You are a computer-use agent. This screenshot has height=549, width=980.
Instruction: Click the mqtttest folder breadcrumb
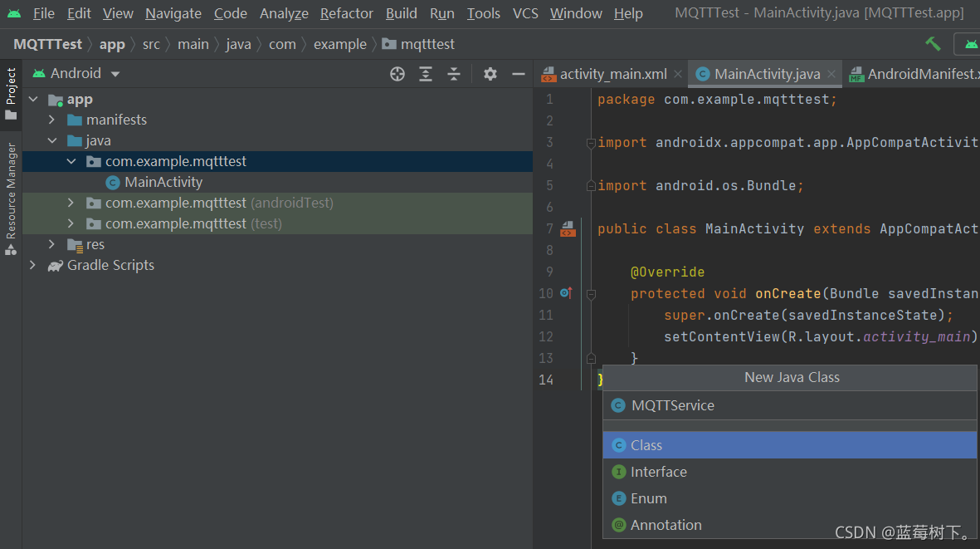click(x=418, y=44)
